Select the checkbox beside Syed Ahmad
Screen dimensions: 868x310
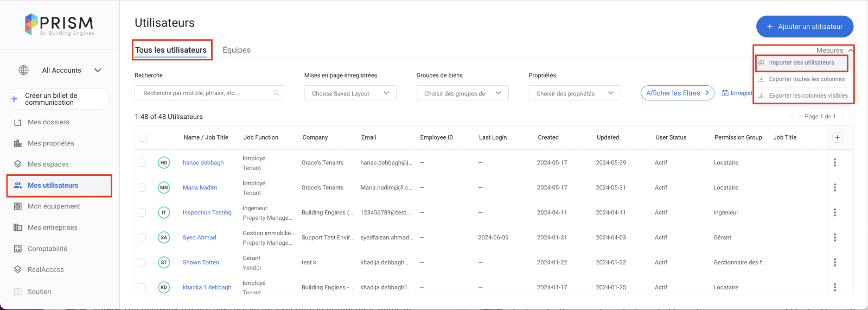(142, 237)
